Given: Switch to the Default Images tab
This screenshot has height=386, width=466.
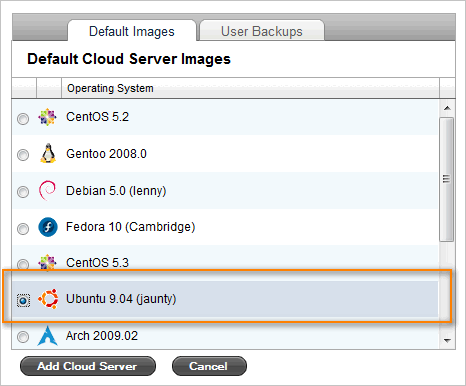Looking at the screenshot, I should click(132, 31).
